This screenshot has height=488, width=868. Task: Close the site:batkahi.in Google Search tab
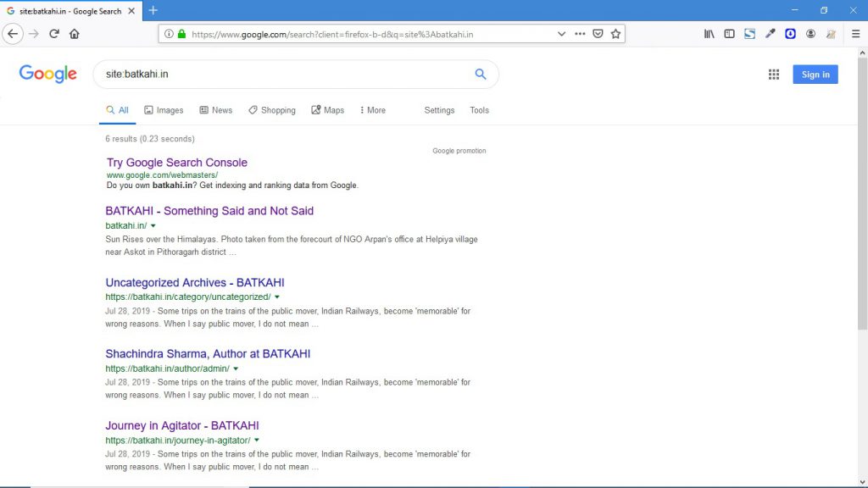pyautogui.click(x=131, y=10)
